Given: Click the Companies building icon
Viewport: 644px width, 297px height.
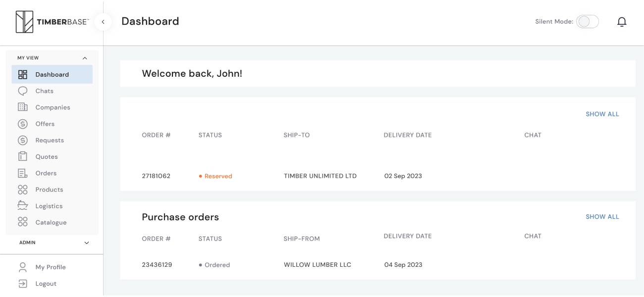Looking at the screenshot, I should click(x=23, y=107).
